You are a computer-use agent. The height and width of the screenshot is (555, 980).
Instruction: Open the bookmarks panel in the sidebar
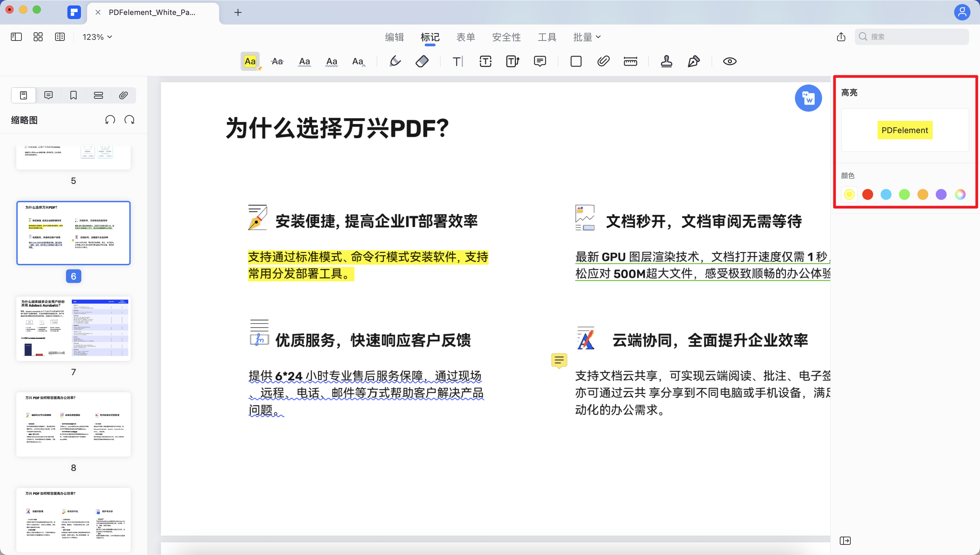tap(73, 95)
